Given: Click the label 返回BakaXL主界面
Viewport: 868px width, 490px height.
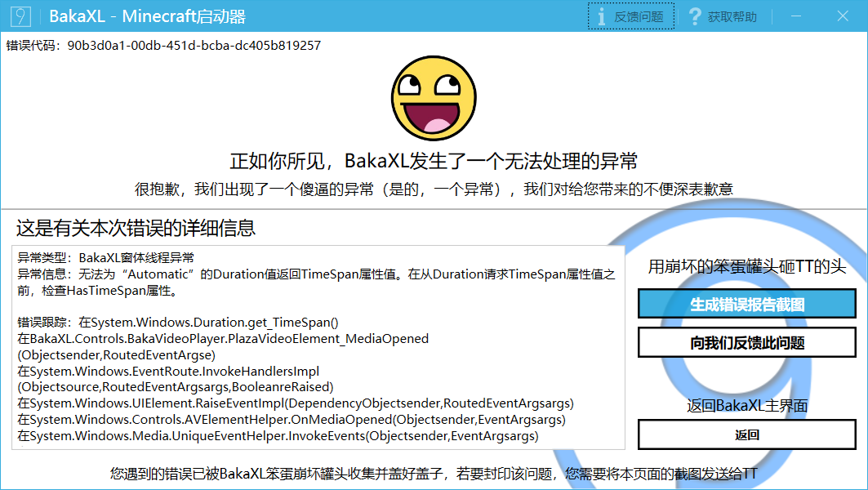Looking at the screenshot, I should point(747,406).
